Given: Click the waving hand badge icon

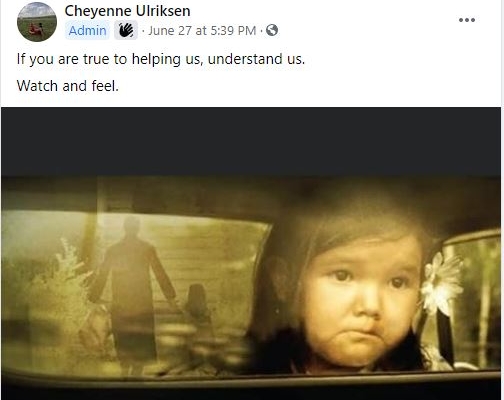Looking at the screenshot, I should coord(126,30).
